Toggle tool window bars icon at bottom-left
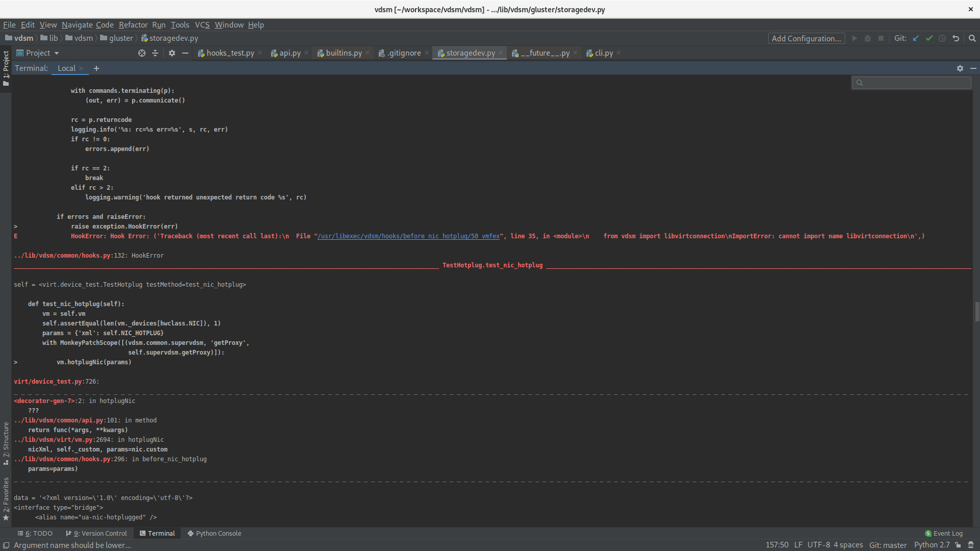980x551 pixels. pos(6,545)
